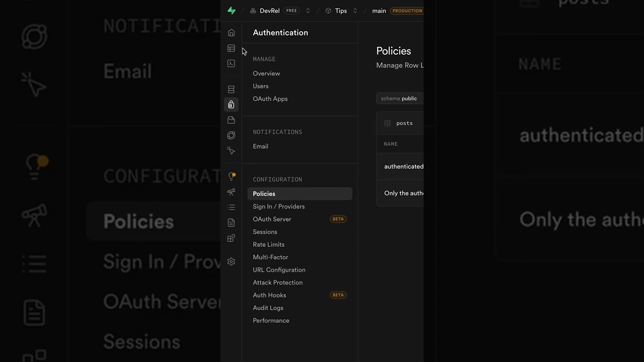The image size is (644, 362).
Task: Expand the Tips project switcher chevrons
Action: [x=355, y=11]
